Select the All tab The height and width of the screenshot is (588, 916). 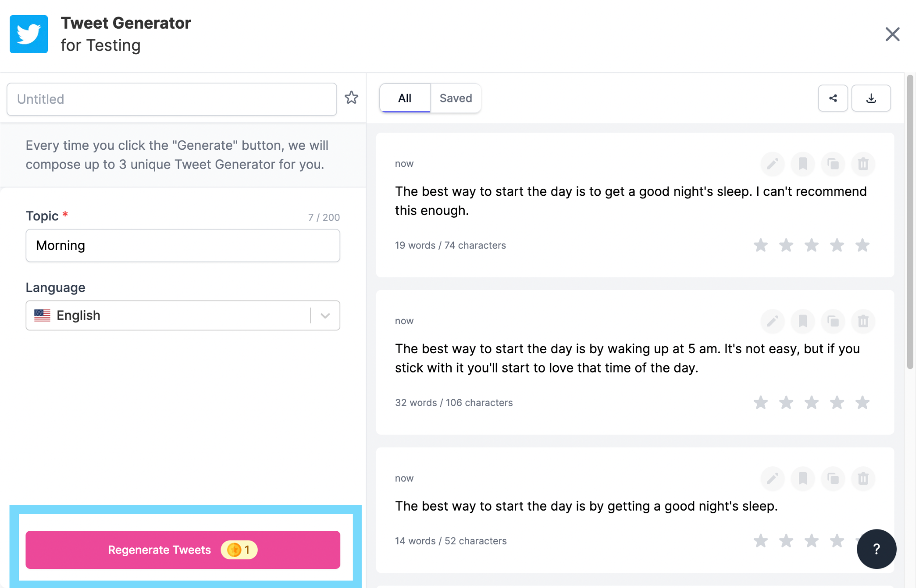coord(405,98)
